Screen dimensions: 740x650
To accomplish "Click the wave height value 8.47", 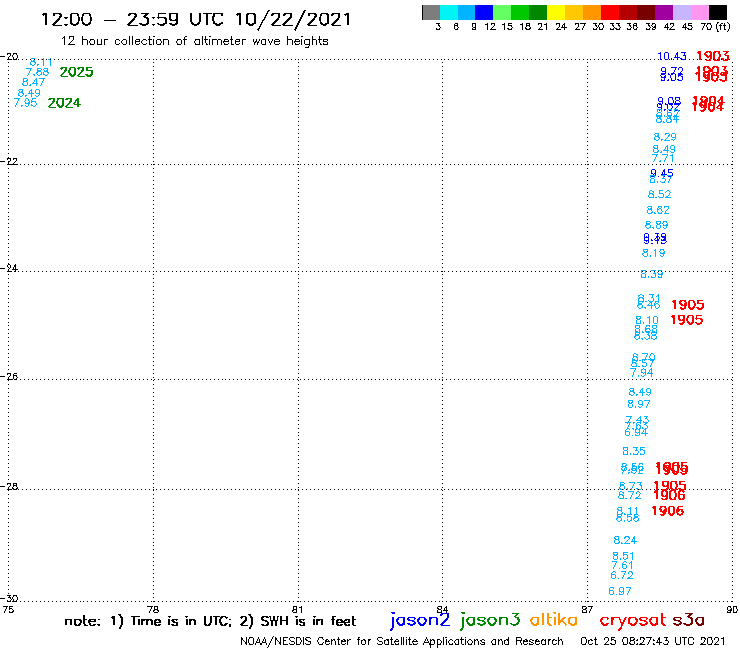I will point(34,82).
